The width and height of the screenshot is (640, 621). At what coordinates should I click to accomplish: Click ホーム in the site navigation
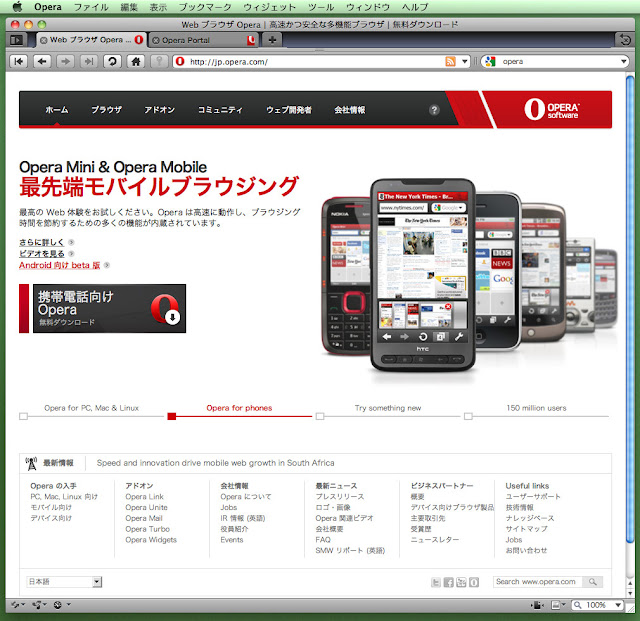(57, 109)
